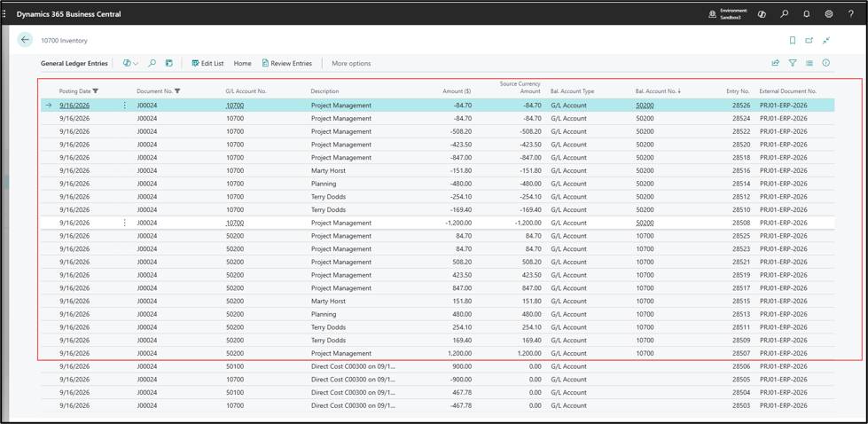Select the Marty Horst row with amount -151.80

[438, 170]
